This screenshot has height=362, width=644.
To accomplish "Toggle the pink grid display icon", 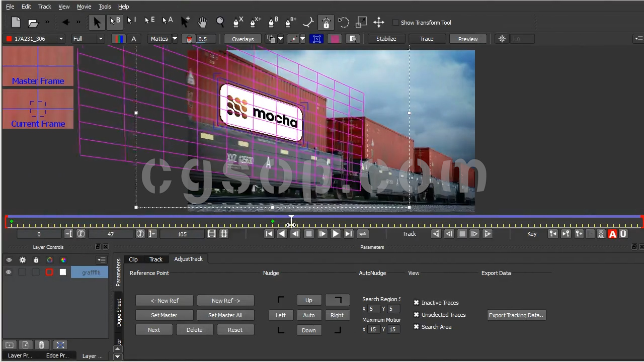I will coord(335,39).
